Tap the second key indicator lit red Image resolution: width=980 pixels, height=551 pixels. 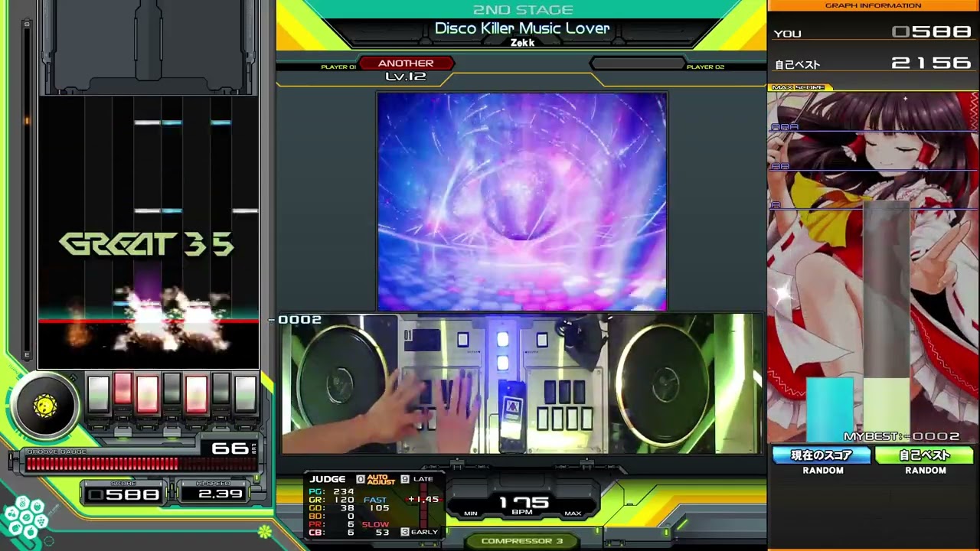[x=122, y=389]
